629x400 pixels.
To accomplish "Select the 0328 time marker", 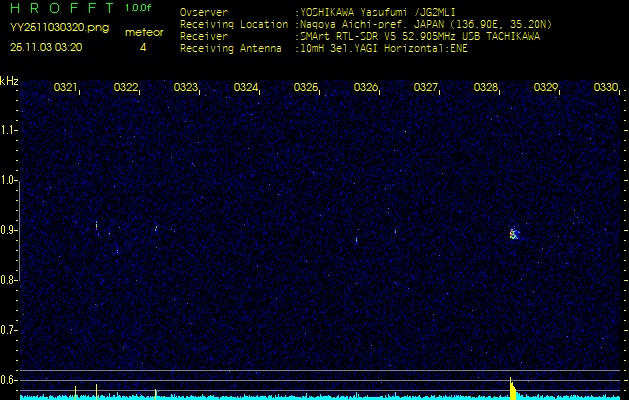I will pos(485,87).
